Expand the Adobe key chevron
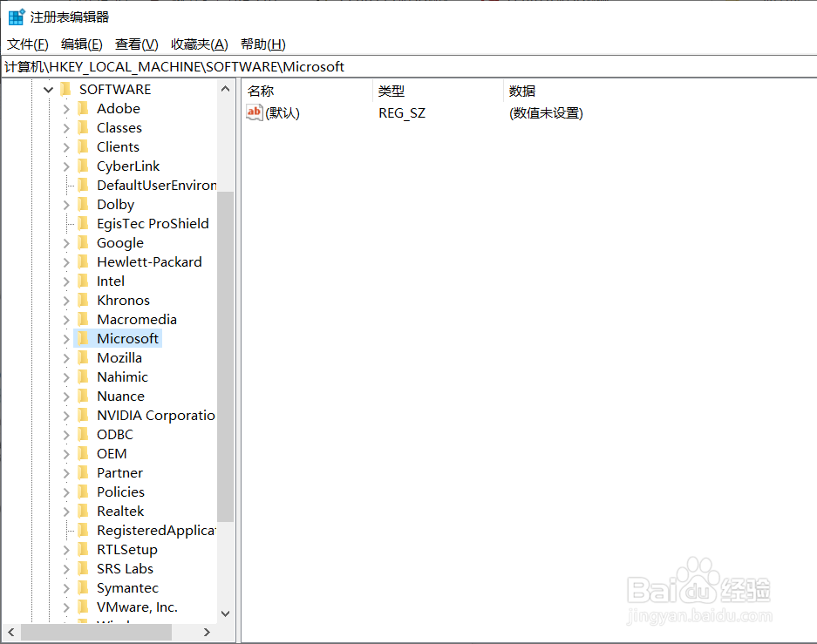The width and height of the screenshot is (817, 644). tap(66, 109)
